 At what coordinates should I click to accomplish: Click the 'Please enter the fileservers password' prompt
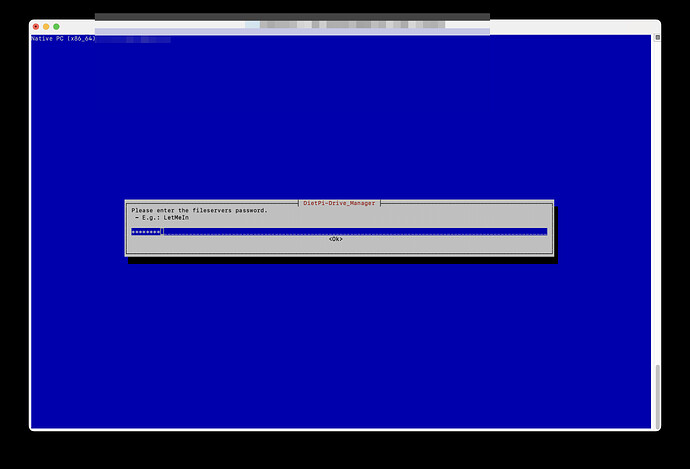click(x=199, y=210)
